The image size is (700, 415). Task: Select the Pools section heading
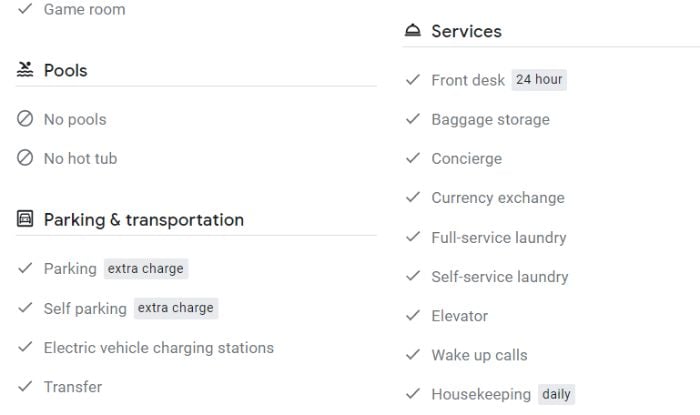pos(66,71)
